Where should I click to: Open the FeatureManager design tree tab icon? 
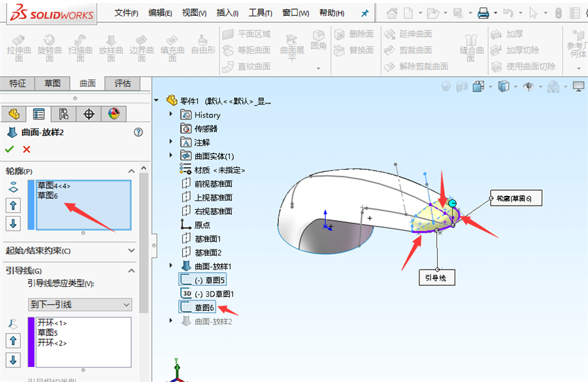pos(14,114)
